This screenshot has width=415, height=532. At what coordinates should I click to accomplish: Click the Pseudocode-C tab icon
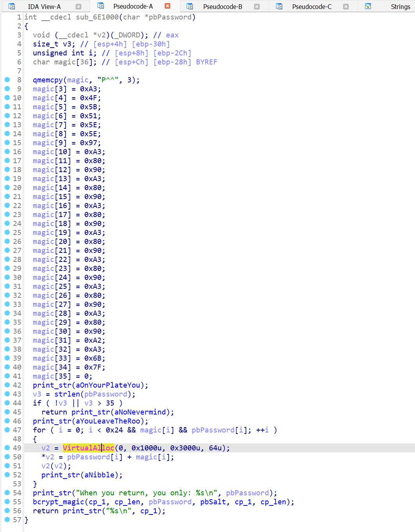[x=279, y=6]
